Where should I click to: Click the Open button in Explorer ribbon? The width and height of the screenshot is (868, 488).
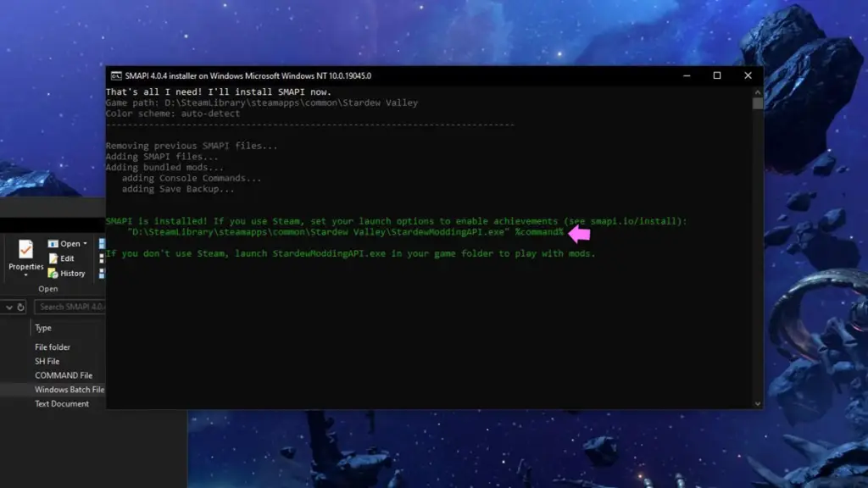point(64,243)
